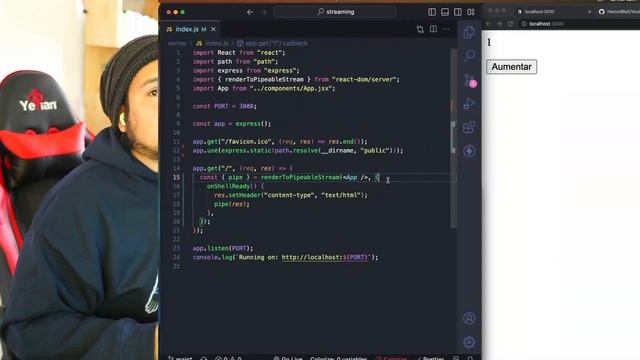Screen dimensions: 640x360
Task: Click Colorize variables status bar item
Action: (338, 358)
